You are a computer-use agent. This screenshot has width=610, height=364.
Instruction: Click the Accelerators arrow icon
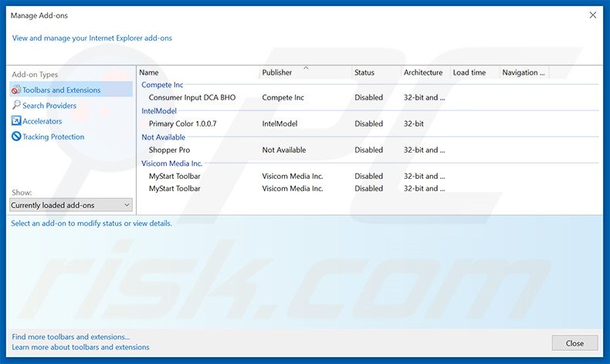(x=16, y=121)
